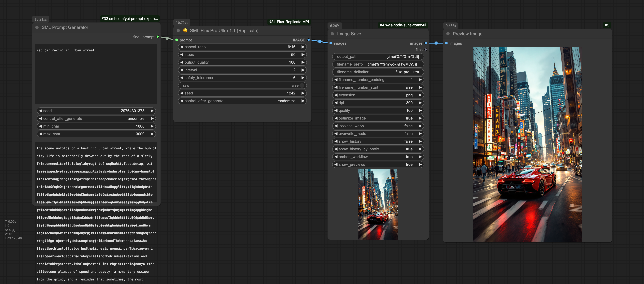Click the prompt text box with red car text
This screenshot has width=644, height=284.
[96, 74]
